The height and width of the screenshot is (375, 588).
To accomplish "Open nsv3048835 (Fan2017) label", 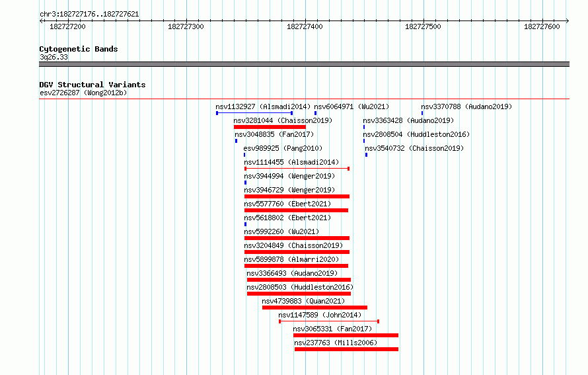I will point(274,134).
